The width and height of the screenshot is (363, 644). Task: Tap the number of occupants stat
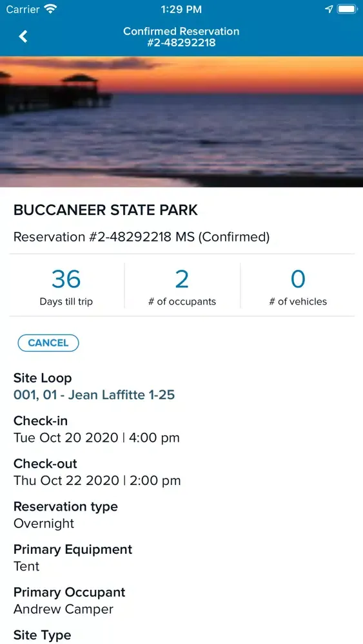[x=182, y=286]
